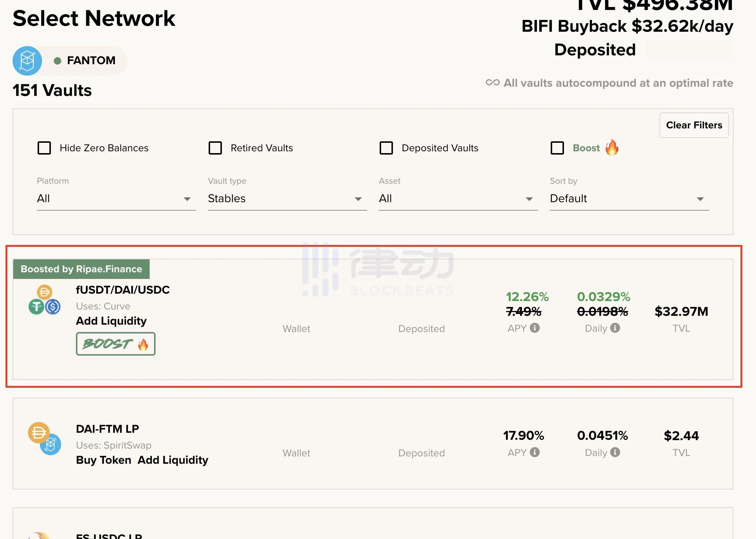Click the 0.0329% boosted daily value
The width and height of the screenshot is (756, 539).
click(604, 297)
